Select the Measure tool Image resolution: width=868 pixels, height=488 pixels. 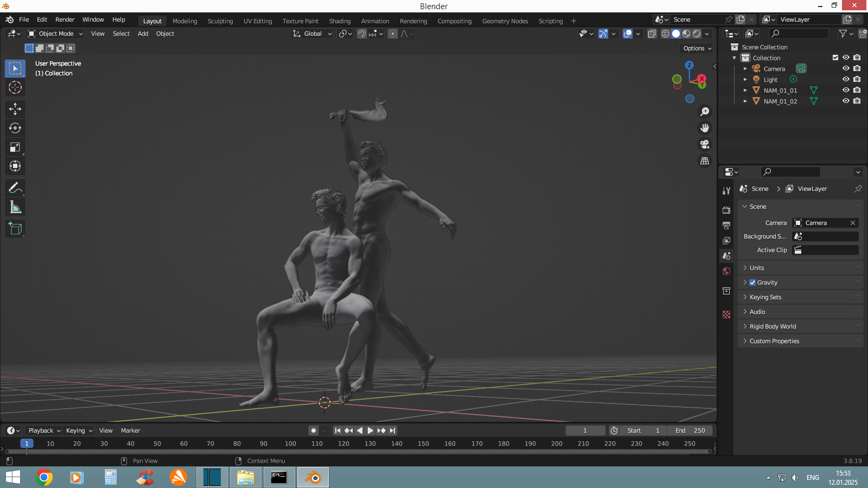(15, 207)
